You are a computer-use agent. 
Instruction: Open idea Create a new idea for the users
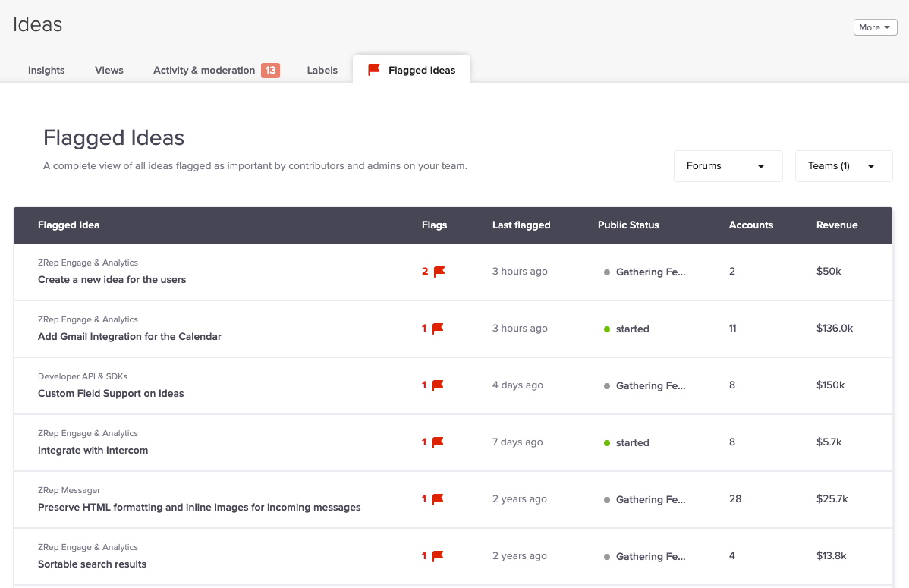112,279
